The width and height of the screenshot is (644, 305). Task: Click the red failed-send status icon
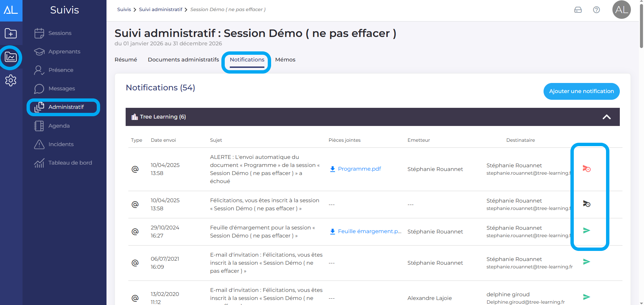[586, 169]
